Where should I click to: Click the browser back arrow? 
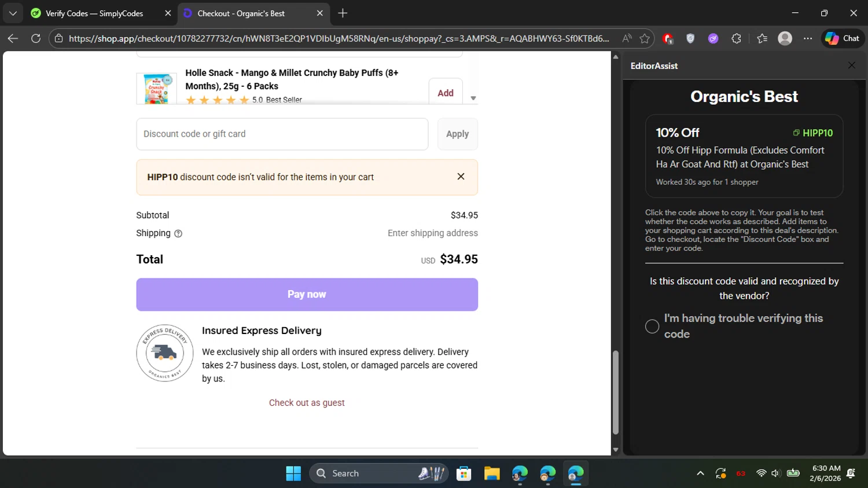point(13,38)
